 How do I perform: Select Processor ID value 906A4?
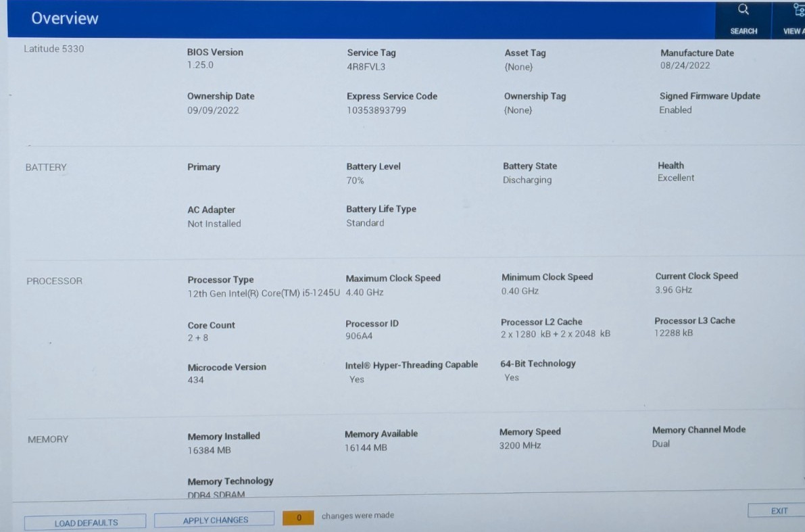point(359,337)
